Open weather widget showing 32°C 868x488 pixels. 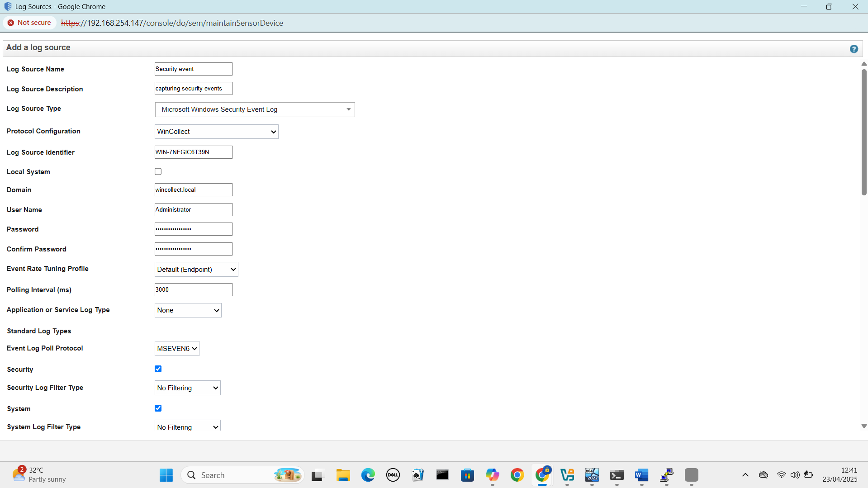point(39,475)
